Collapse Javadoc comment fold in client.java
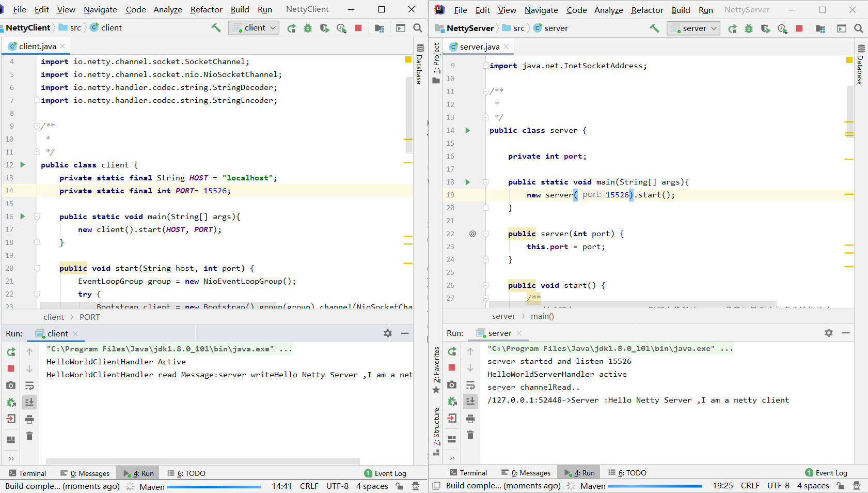Screen dimensions: 868x493 click(x=37, y=126)
